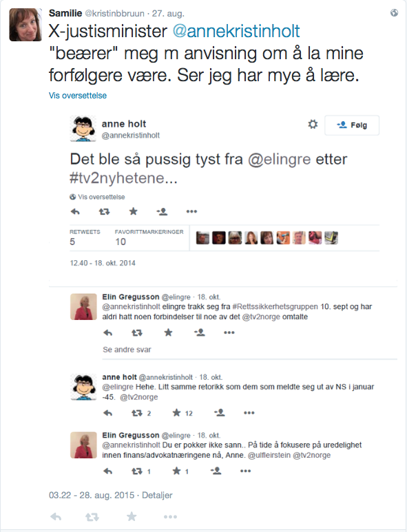The image size is (407, 532).
Task: Reply to Elin Gregusson's Rettssikkerhetsgruppen tweet
Action: (x=107, y=333)
